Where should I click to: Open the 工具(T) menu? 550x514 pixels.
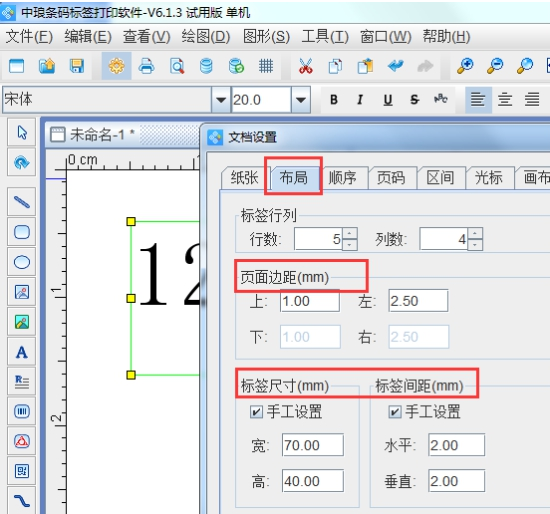[x=325, y=36]
